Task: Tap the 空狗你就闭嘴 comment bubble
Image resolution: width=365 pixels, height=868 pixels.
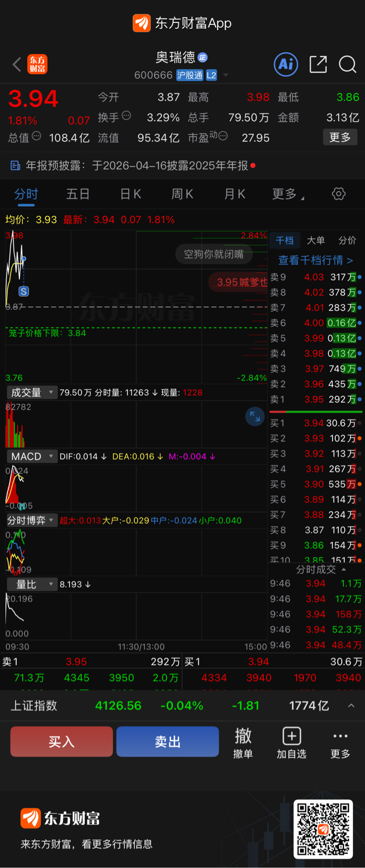Action: [x=213, y=254]
